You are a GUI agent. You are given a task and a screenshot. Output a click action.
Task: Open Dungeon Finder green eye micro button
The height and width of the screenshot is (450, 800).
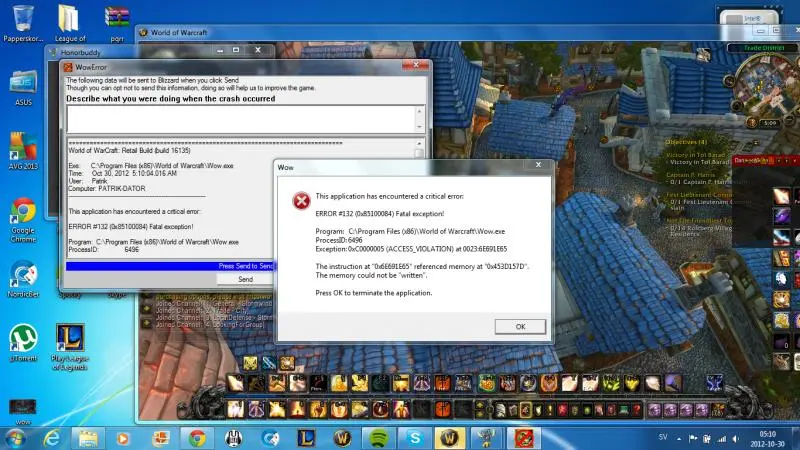point(587,410)
